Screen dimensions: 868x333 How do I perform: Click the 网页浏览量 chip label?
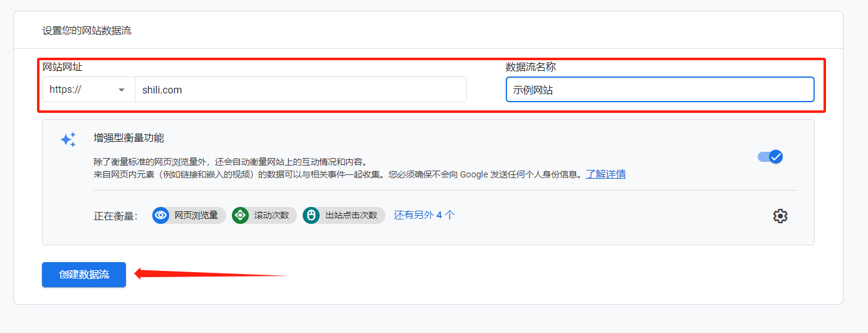pos(196,216)
